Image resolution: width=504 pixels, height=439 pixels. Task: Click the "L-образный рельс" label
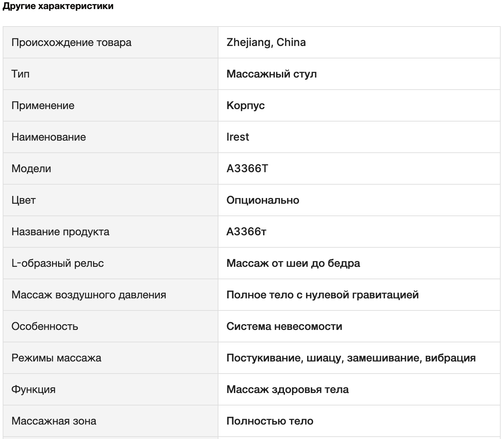[x=57, y=263]
